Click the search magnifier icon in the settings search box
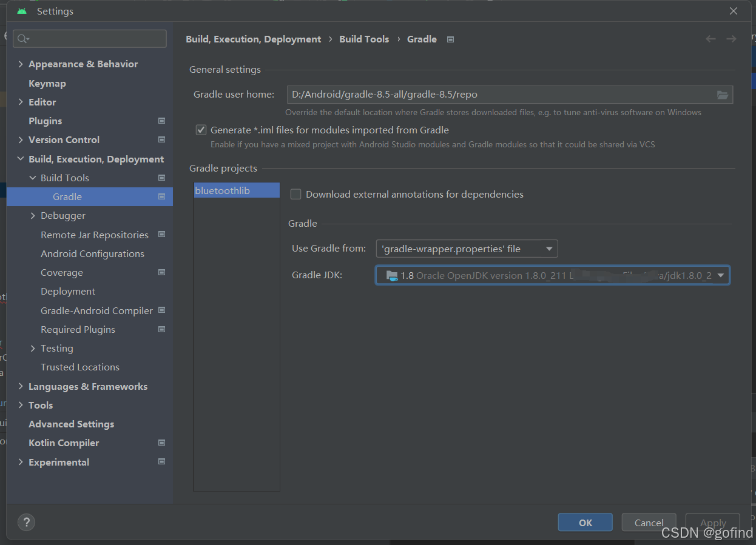 [22, 39]
